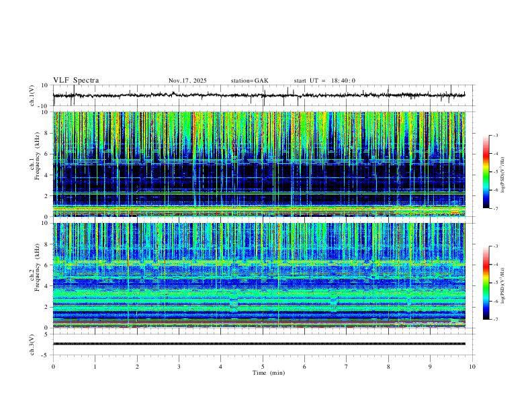Click the "5" tick on ch.3(V) axis
This screenshot has width=532, height=411.
click(47, 334)
